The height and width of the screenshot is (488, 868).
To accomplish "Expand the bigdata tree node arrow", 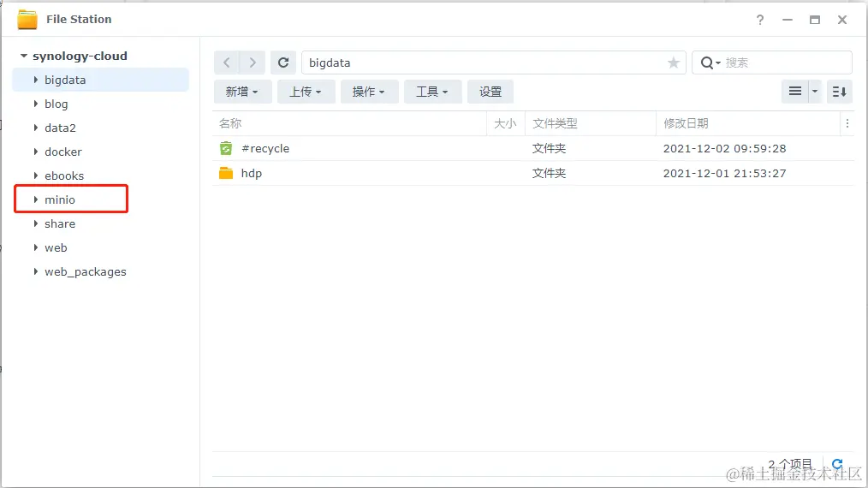I will (36, 80).
